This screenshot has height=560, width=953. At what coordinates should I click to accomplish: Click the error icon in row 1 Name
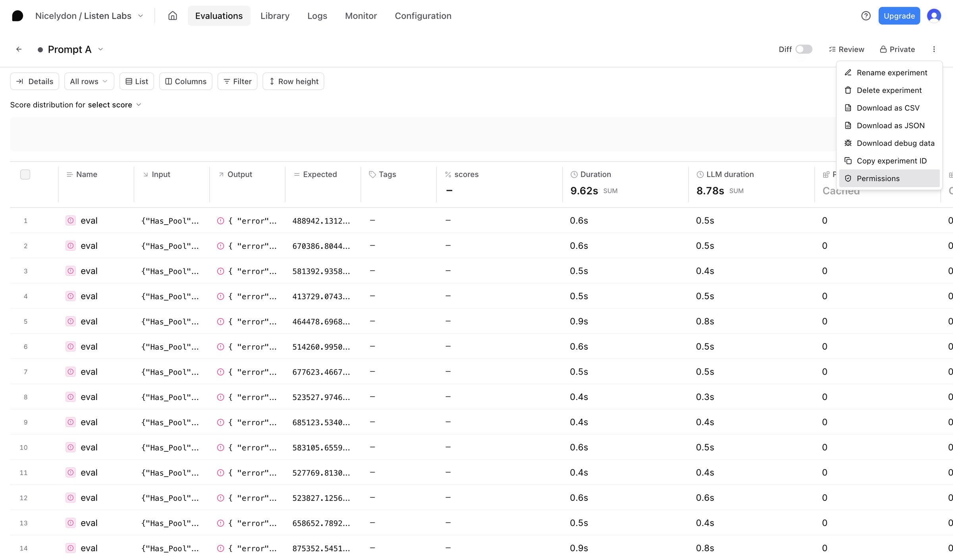tap(70, 221)
